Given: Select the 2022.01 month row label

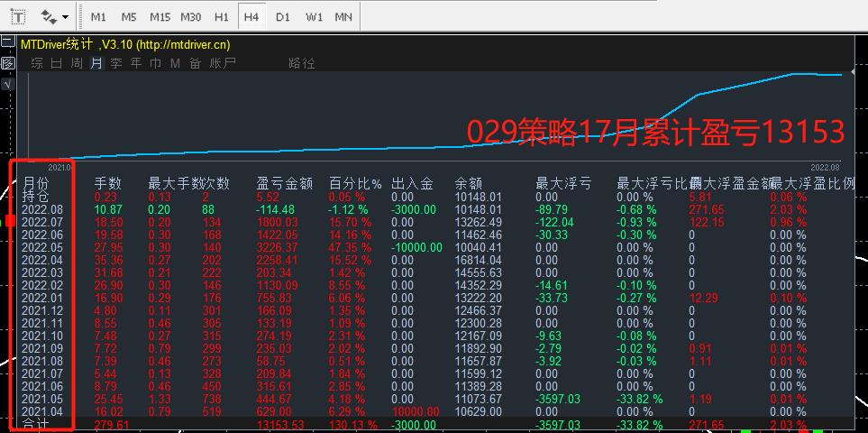Looking at the screenshot, I should point(42,298).
